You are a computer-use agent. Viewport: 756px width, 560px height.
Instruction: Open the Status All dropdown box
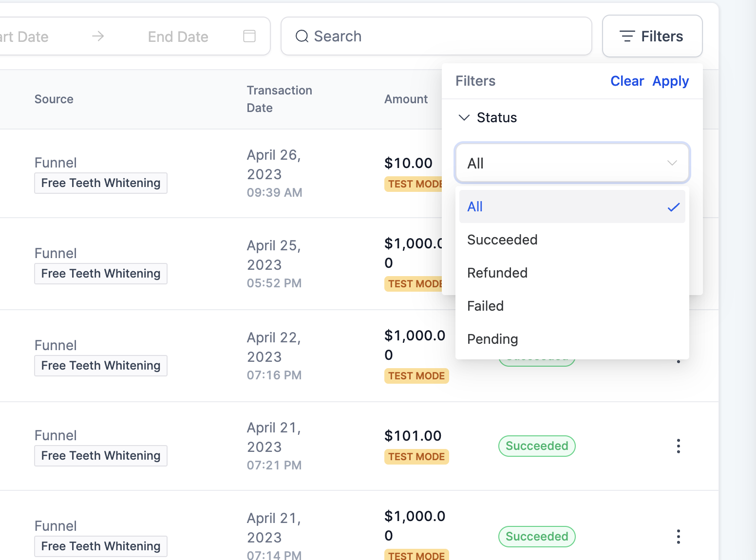click(572, 163)
